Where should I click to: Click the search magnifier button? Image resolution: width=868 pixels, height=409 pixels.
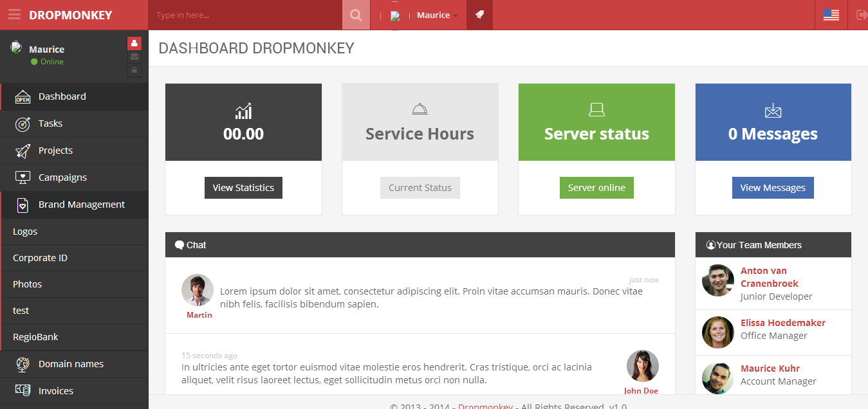[x=356, y=15]
